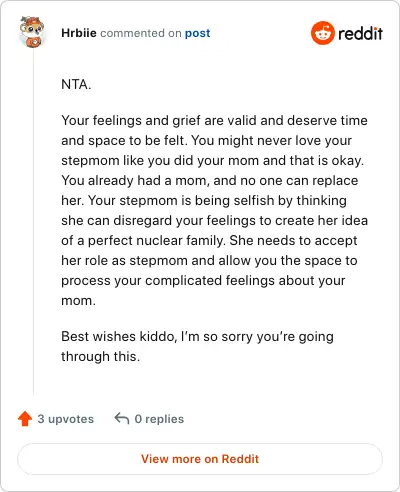Screen dimensions: 400x492
Task: Click the "Best wishes kiddo" closing line
Action: 197,336
